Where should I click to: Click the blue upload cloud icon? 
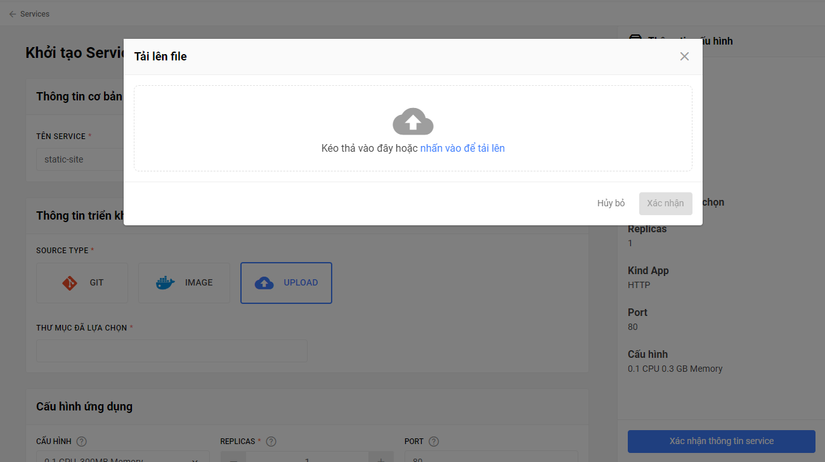coord(264,283)
